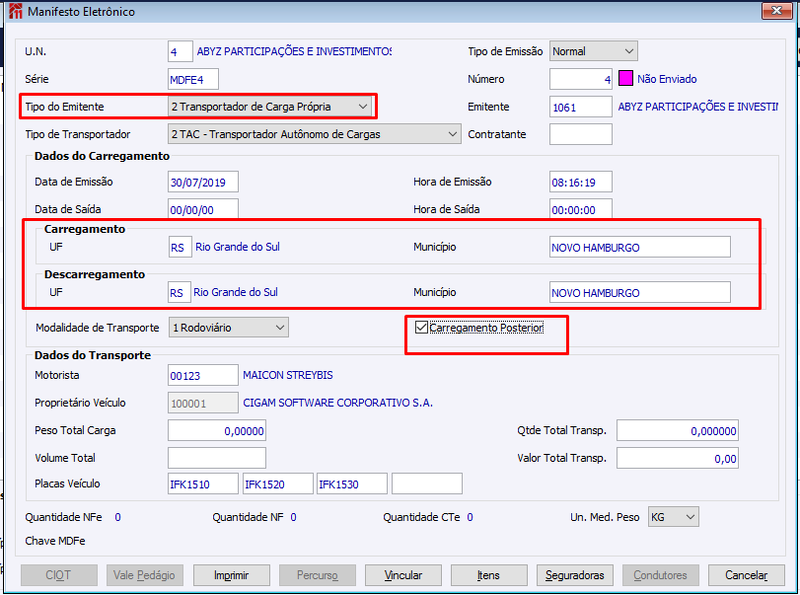800x595 pixels.
Task: Click the Percurso button
Action: 317,575
